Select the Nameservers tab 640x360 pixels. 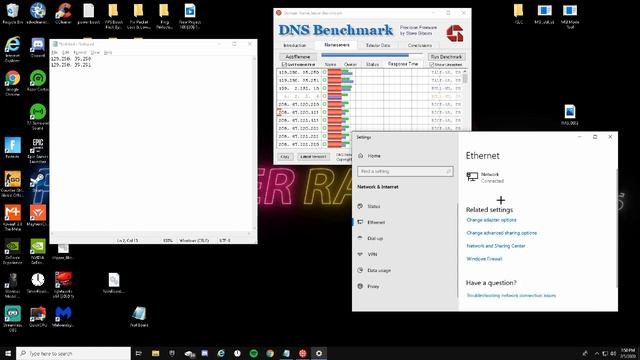(337, 45)
